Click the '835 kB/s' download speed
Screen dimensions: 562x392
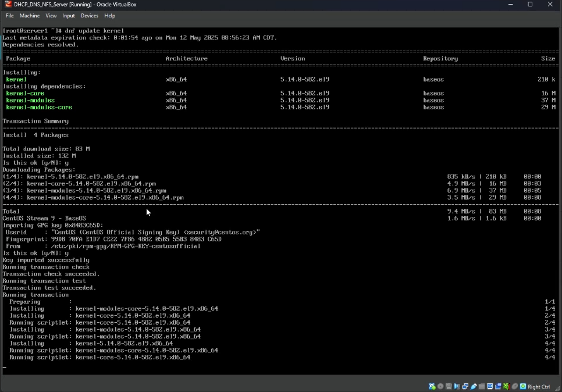[461, 177]
